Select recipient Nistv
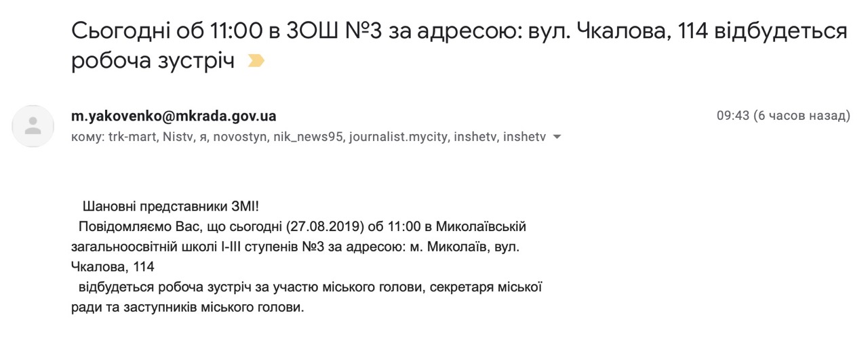Image resolution: width=868 pixels, height=353 pixels. (178, 137)
